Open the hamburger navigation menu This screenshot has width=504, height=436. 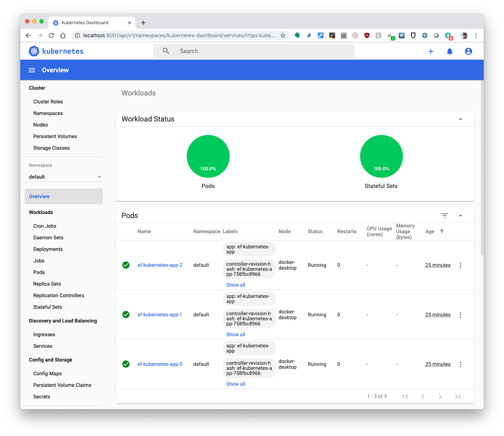(x=32, y=70)
